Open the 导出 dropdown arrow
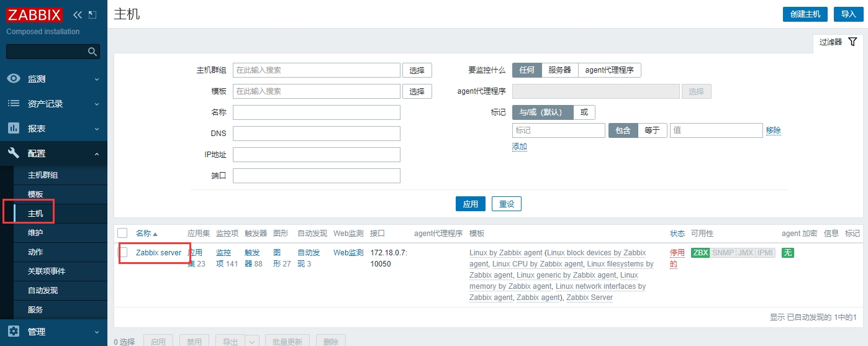The height and width of the screenshot is (346, 868). pyautogui.click(x=252, y=342)
